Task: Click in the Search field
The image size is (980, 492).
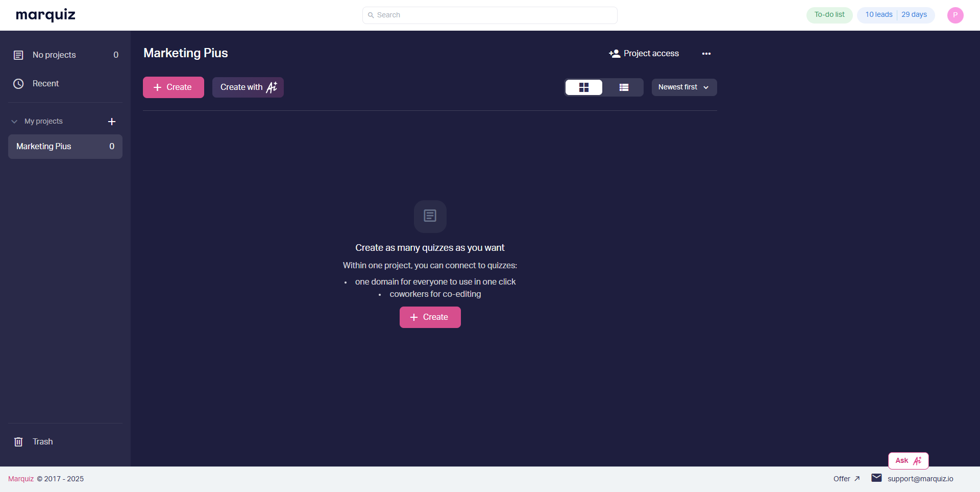Action: coord(490,15)
